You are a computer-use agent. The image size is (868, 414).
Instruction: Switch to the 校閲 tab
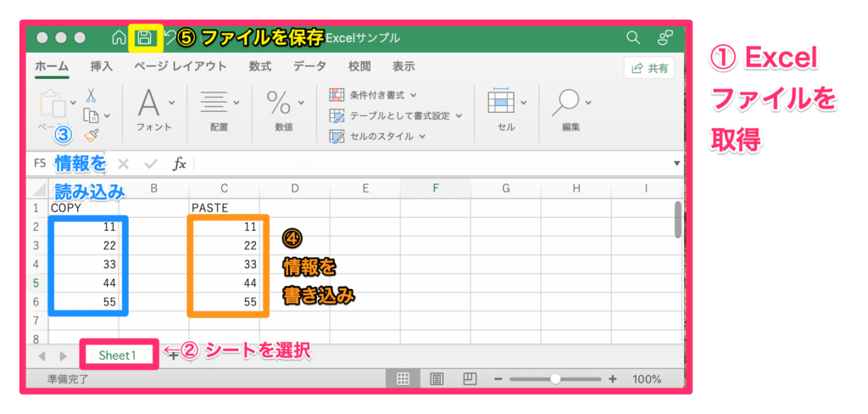pos(359,66)
